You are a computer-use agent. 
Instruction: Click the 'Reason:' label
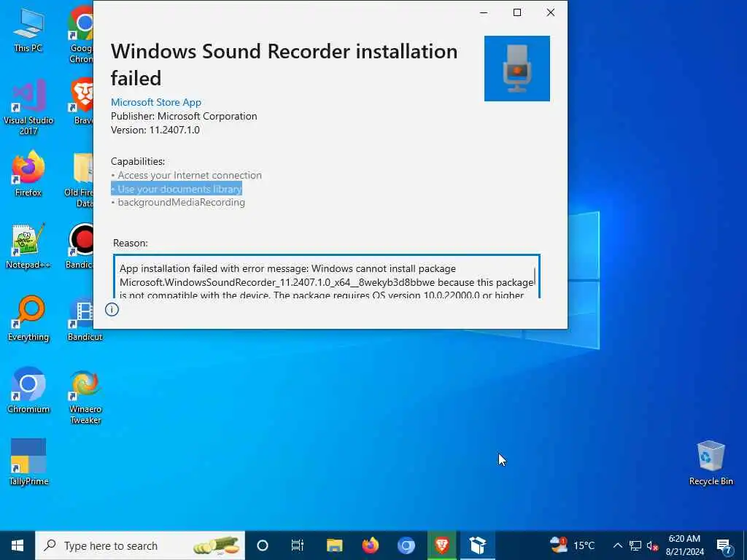131,243
